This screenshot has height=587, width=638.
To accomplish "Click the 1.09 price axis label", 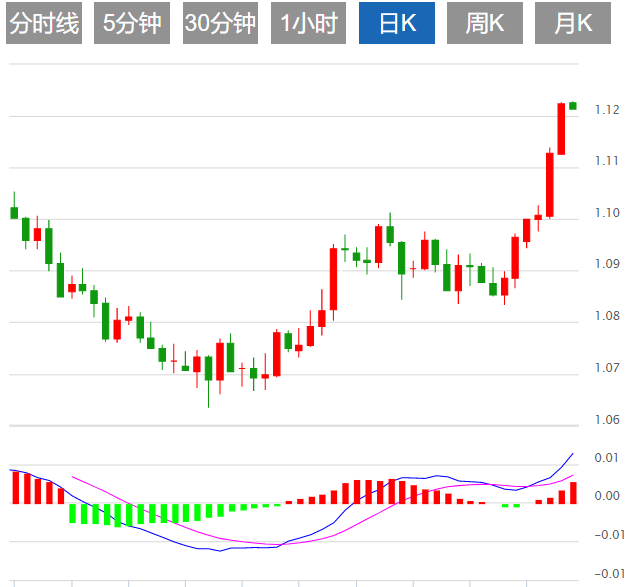I will point(607,264).
